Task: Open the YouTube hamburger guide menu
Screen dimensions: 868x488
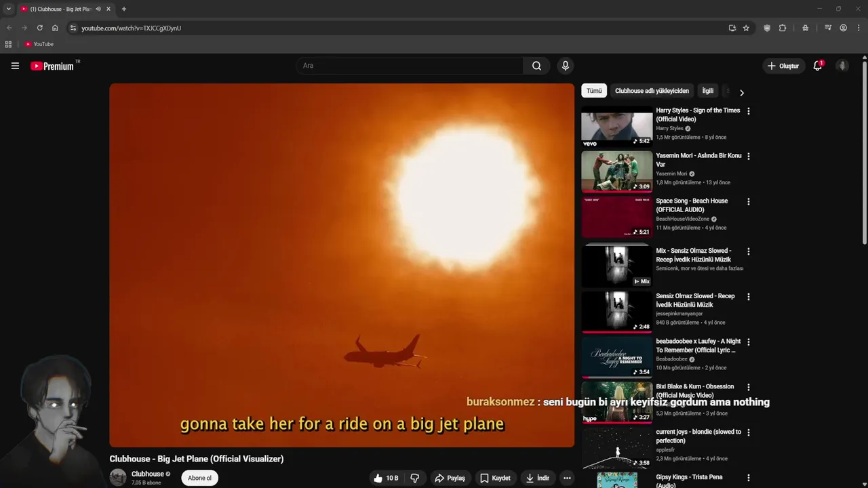Action: coord(15,66)
